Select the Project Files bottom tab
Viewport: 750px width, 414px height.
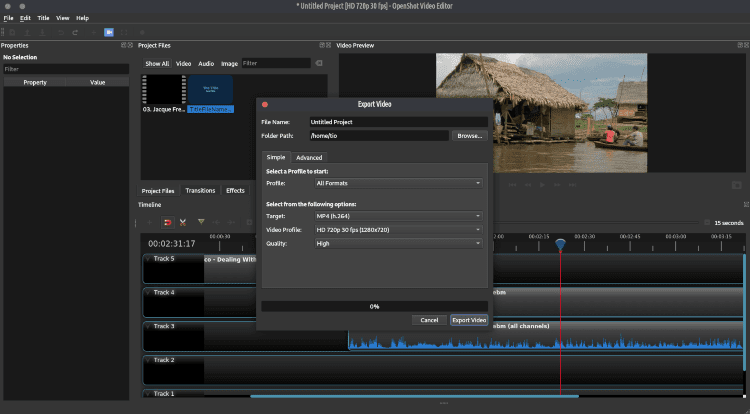tap(158, 191)
